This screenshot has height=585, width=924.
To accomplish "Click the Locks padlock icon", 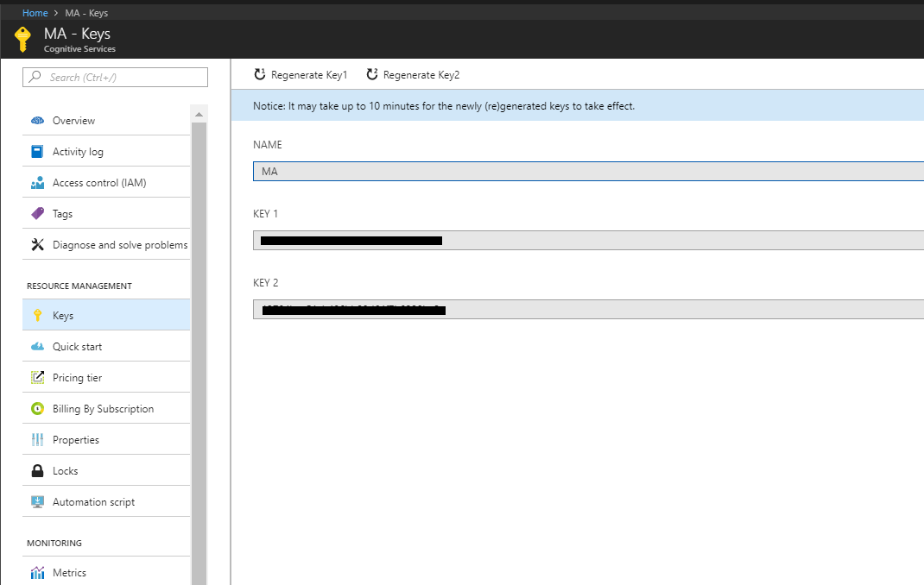I will [37, 470].
